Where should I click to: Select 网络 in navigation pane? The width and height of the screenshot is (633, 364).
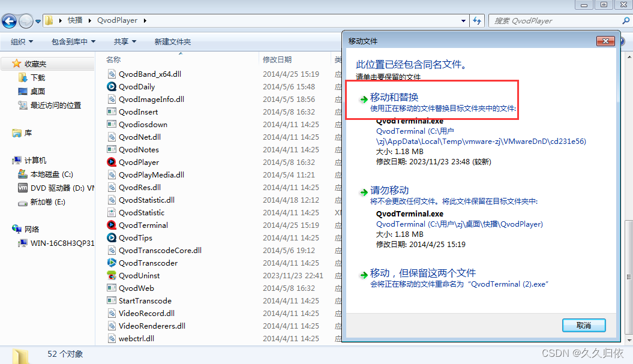click(31, 229)
